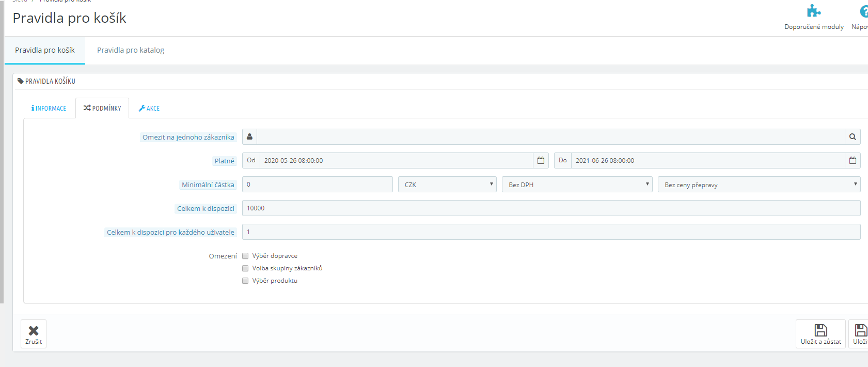Click the tag icon beside PRAVIDLA KOŠÍKU
This screenshot has width=868, height=367.
click(21, 81)
